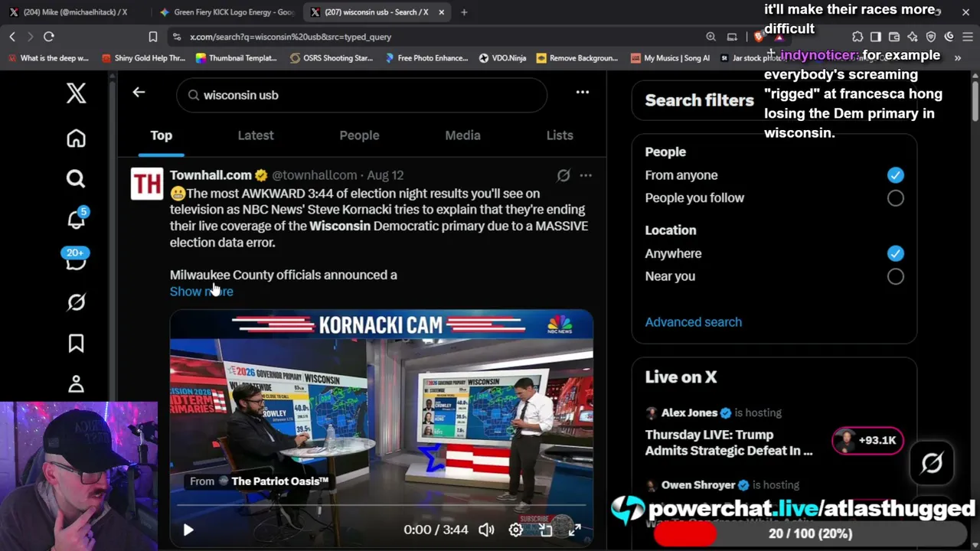Open 'Thumbnail Templat...' bookmark

(x=236, y=58)
